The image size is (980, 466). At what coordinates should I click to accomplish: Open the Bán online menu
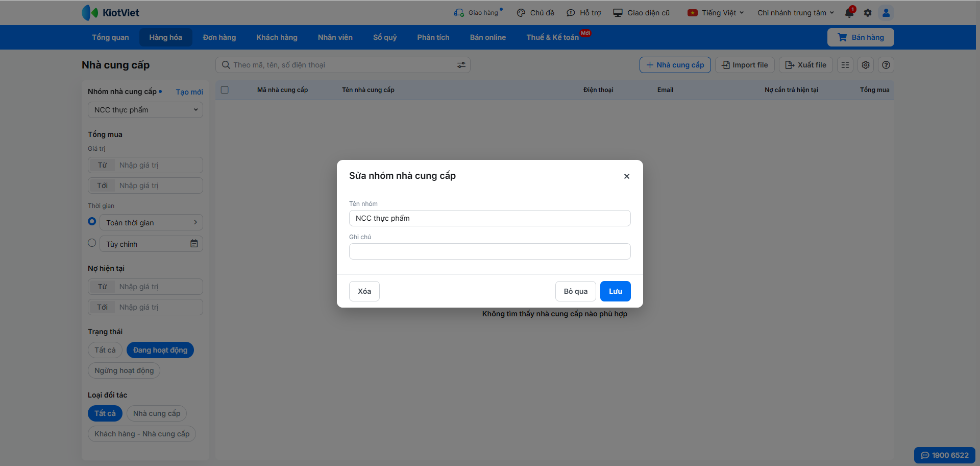pyautogui.click(x=488, y=37)
